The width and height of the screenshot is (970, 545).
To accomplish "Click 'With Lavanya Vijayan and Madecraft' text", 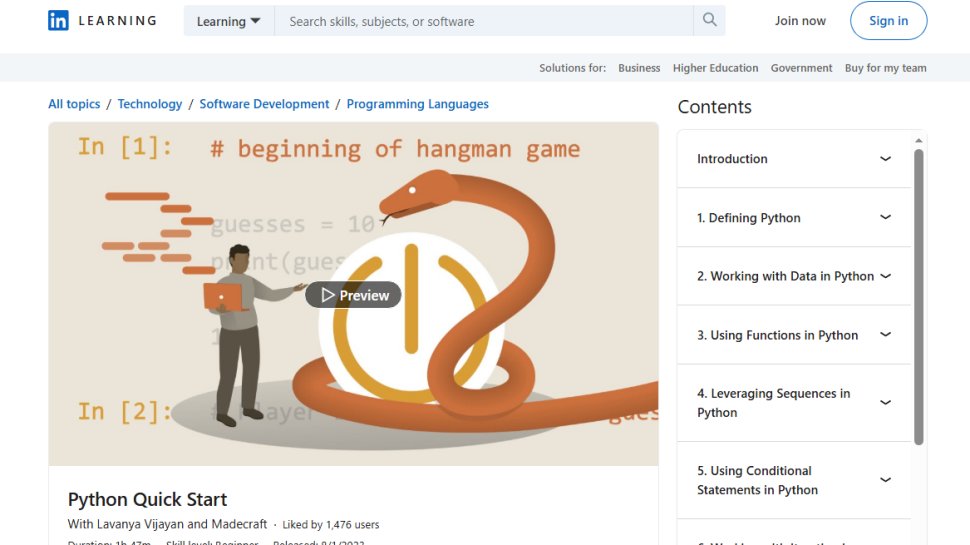I will point(167,524).
